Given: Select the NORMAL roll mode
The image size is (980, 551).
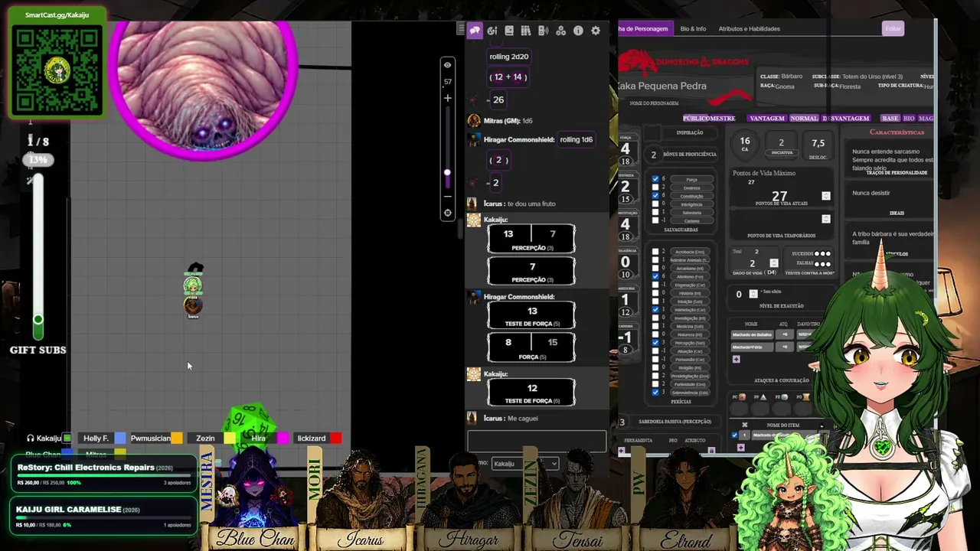Looking at the screenshot, I should click(804, 119).
